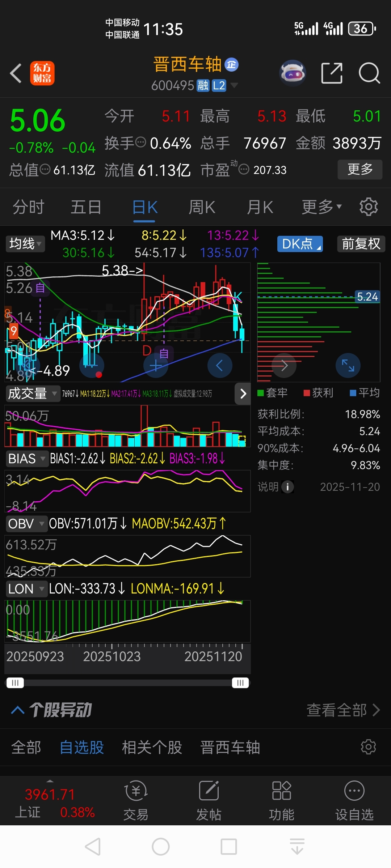The height and width of the screenshot is (868, 391).
Task: Open the BIAS indicator dropdown
Action: click(x=27, y=459)
